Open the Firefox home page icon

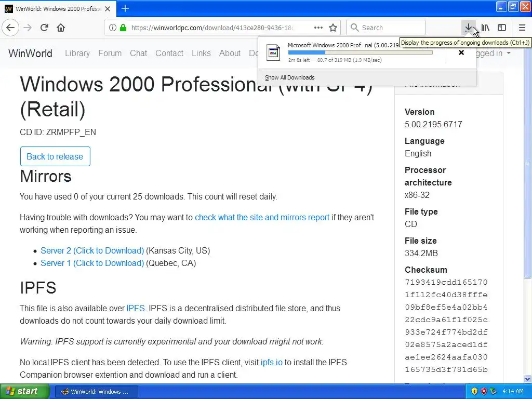point(61,28)
